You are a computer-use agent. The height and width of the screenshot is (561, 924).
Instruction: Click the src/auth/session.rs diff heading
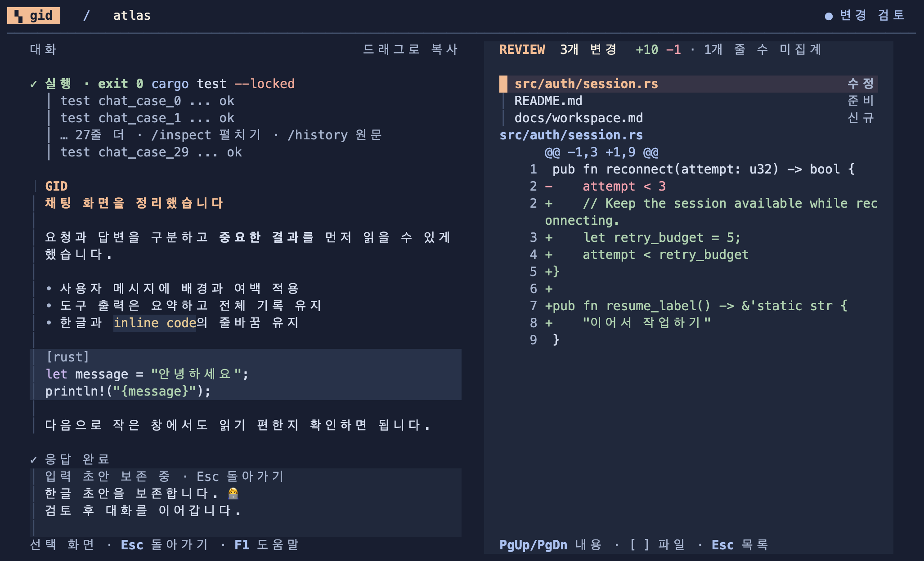[571, 135]
